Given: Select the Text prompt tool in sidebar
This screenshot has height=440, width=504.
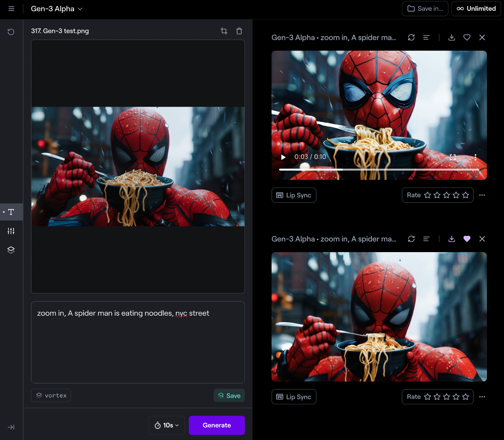Looking at the screenshot, I should coord(11,212).
